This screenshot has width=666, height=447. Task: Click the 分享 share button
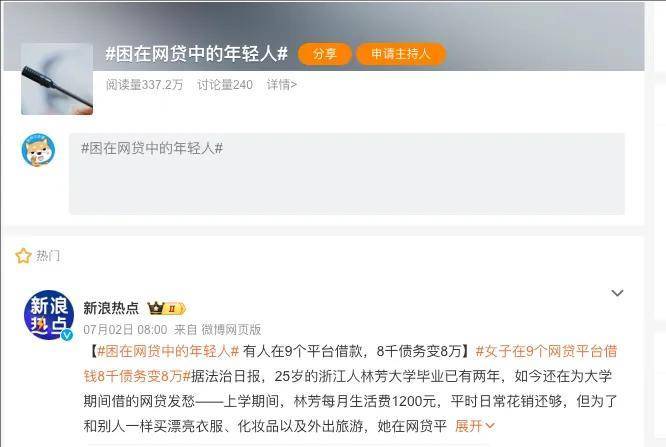(325, 54)
